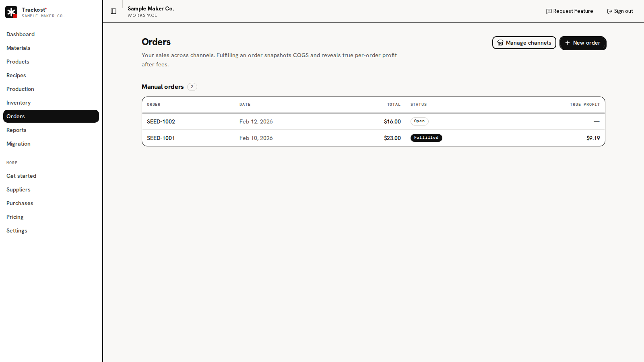Image resolution: width=644 pixels, height=362 pixels.
Task: Open Get started under More
Action: pos(51,176)
